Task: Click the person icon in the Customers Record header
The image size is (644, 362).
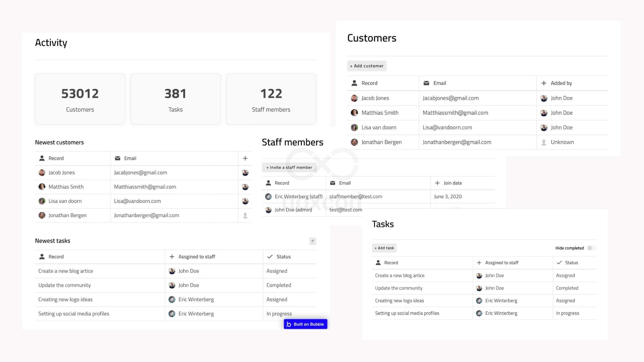Action: 354,83
